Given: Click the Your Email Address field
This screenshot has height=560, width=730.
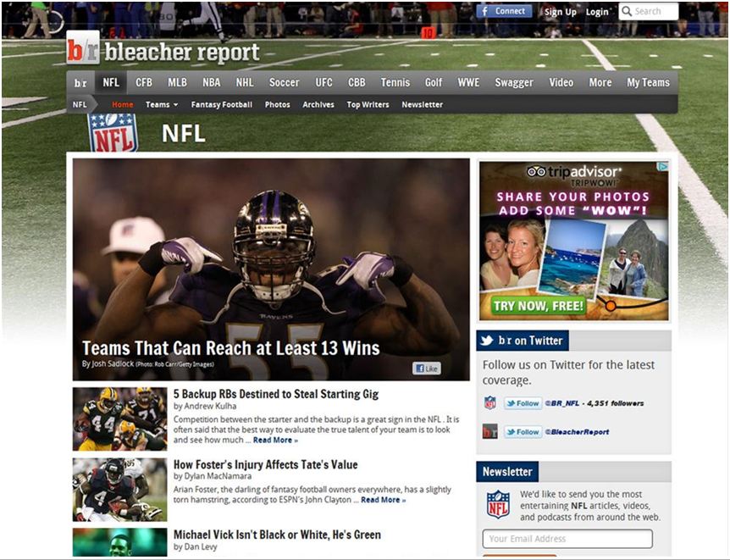Looking at the screenshot, I should (x=567, y=539).
